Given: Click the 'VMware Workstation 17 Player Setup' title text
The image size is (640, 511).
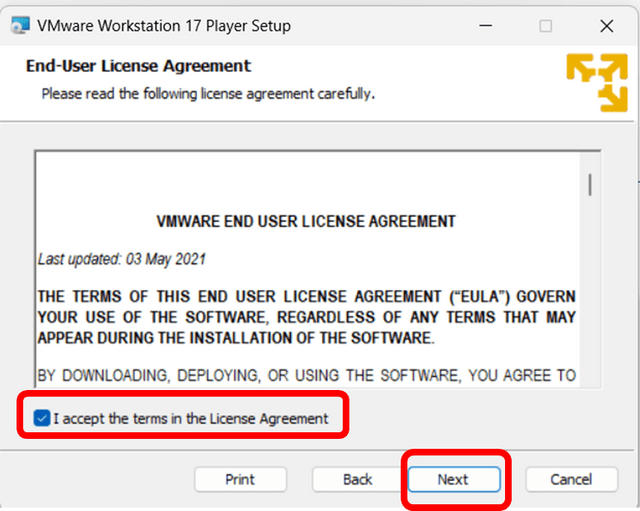Looking at the screenshot, I should (164, 26).
